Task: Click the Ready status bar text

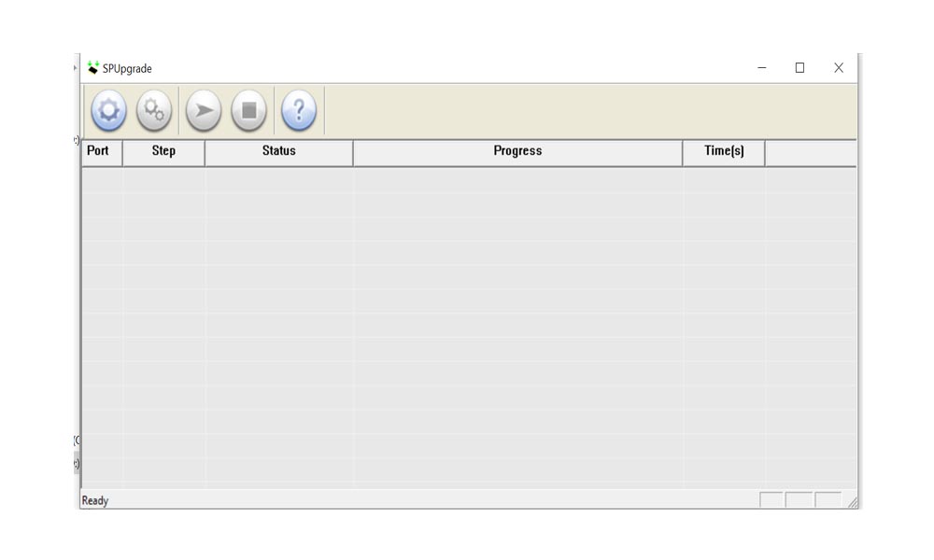Action: coord(95,500)
